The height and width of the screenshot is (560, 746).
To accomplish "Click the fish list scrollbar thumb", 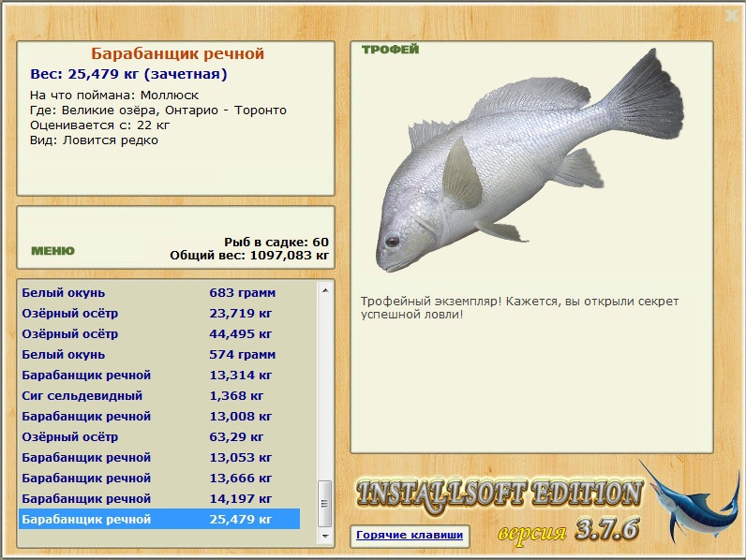I will 325,504.
